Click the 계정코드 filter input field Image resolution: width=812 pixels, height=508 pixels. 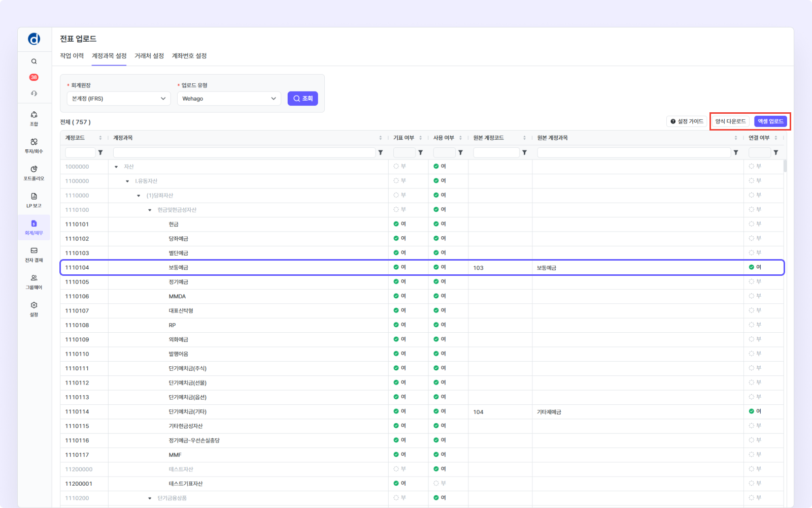pyautogui.click(x=80, y=152)
